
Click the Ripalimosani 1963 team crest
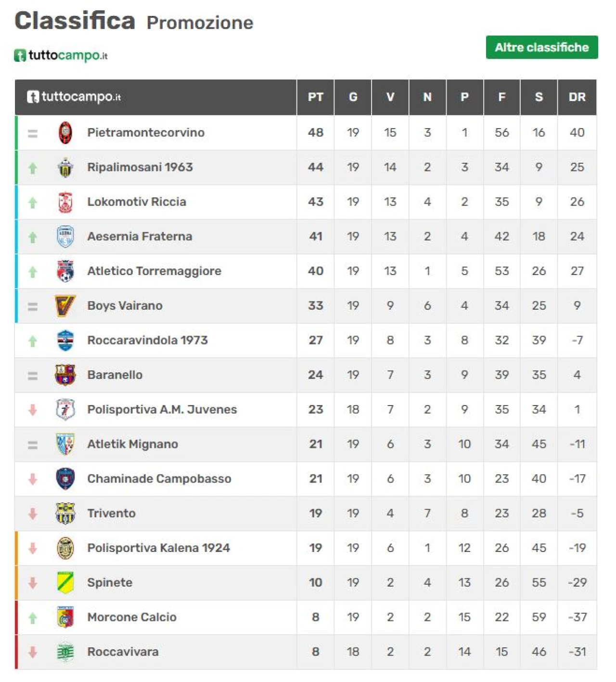[65, 168]
